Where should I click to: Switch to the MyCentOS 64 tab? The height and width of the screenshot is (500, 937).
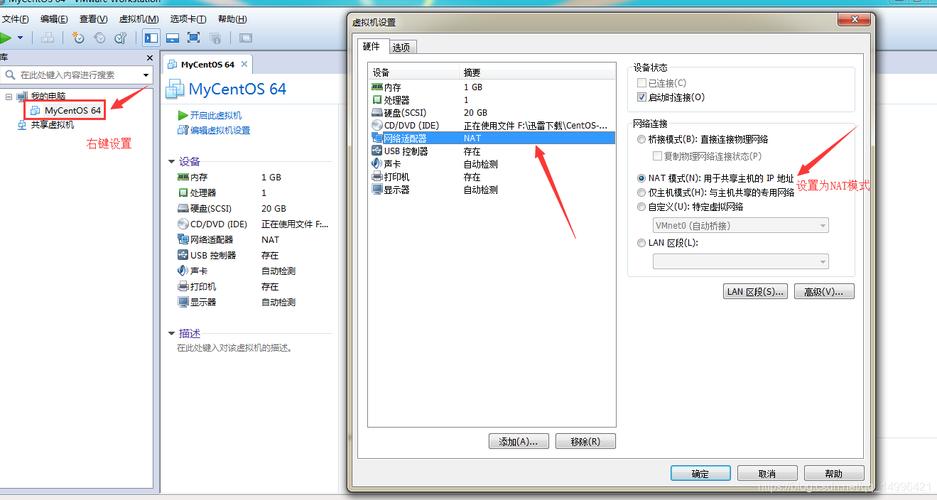click(207, 64)
